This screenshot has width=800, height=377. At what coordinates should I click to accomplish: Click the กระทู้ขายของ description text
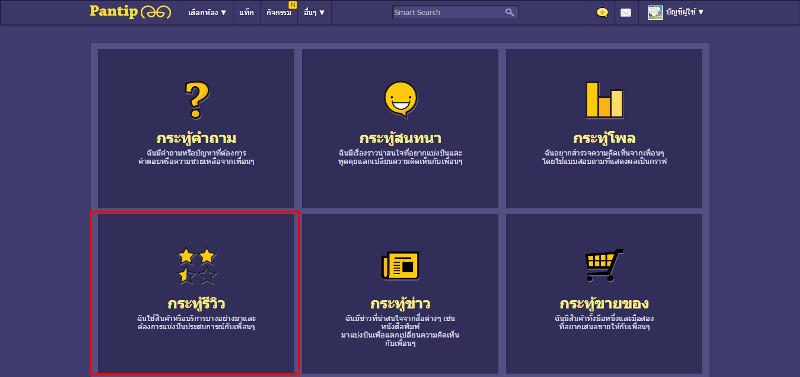[605, 322]
